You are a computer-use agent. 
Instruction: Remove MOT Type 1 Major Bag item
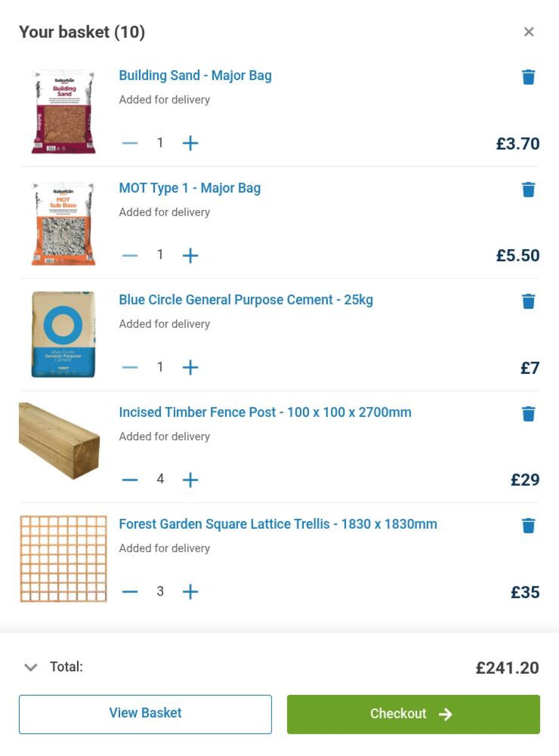(528, 189)
